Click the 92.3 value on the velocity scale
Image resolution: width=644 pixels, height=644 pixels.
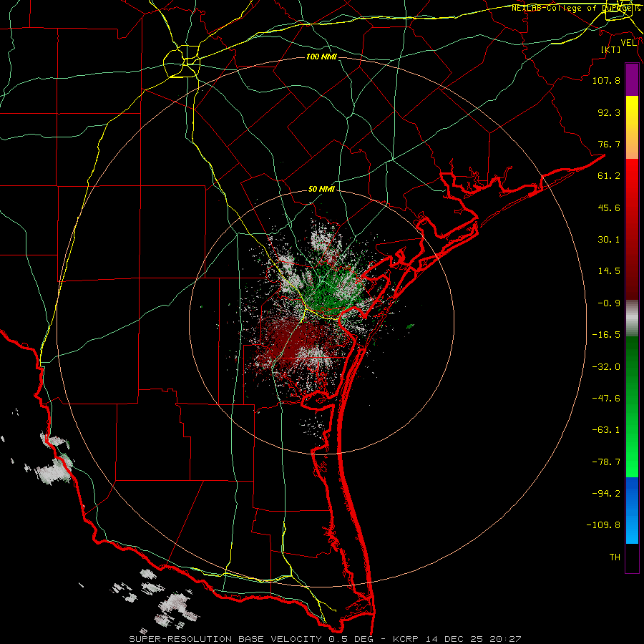click(609, 112)
